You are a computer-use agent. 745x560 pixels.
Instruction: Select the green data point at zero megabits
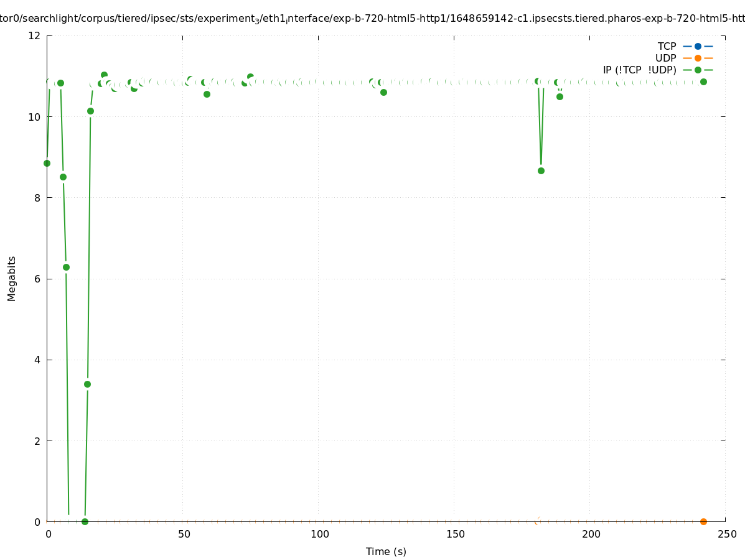click(x=85, y=521)
